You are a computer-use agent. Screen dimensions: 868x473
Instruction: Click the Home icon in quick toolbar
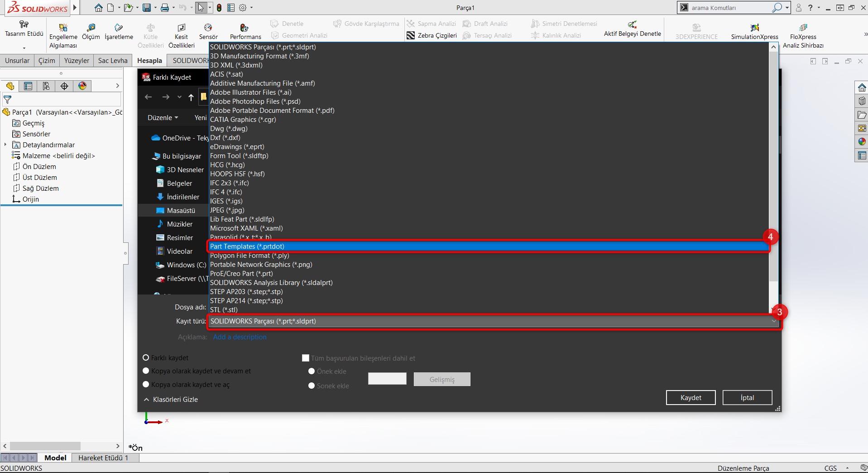pyautogui.click(x=98, y=8)
